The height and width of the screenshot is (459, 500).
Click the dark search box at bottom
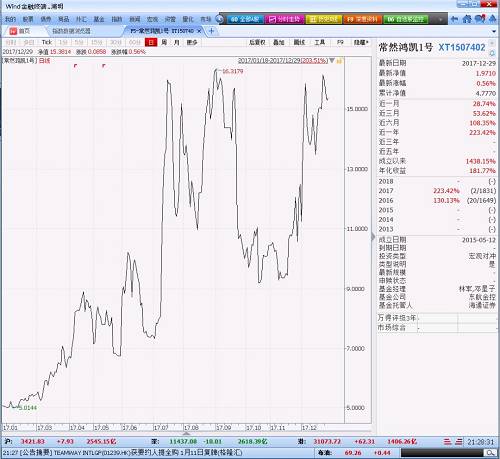click(x=442, y=453)
